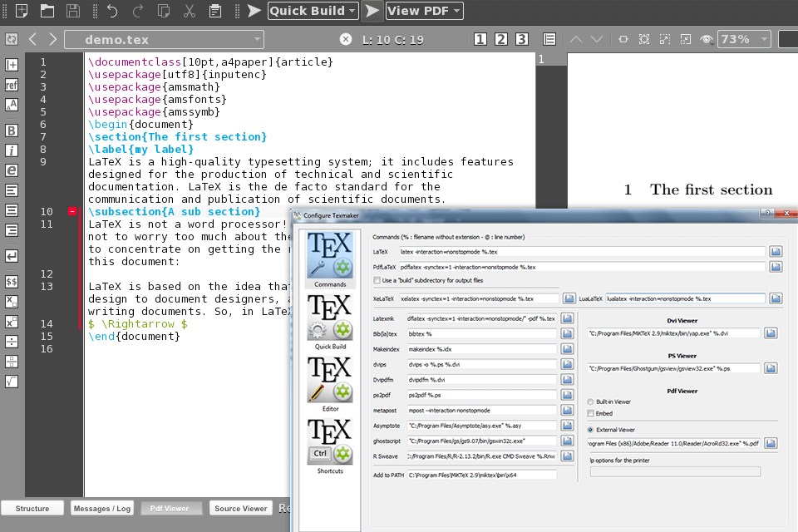Viewport: 798px width, 532px height.
Task: Insert a subscript with the x-subscript icon
Action: (11, 302)
